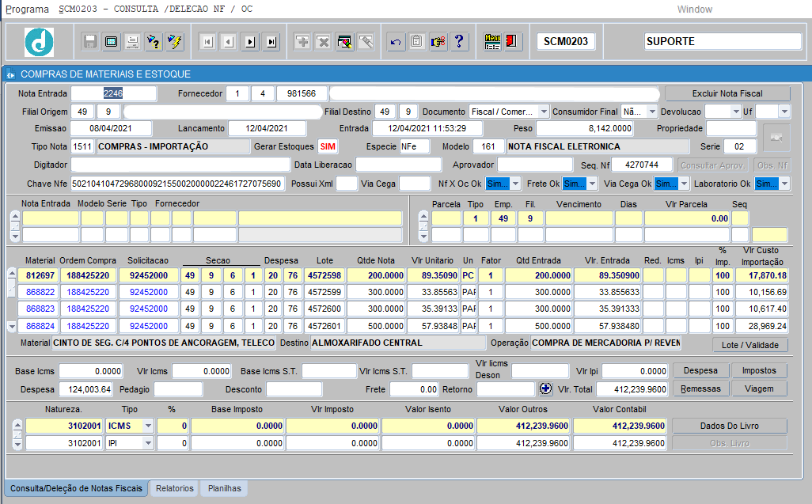Switch to the Consulta/Deleção de Notas Fiscais tab
This screenshot has height=504, width=812.
pos(76,488)
